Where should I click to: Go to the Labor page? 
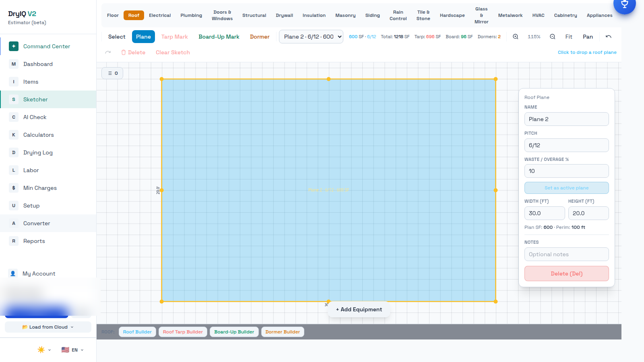tap(48, 170)
